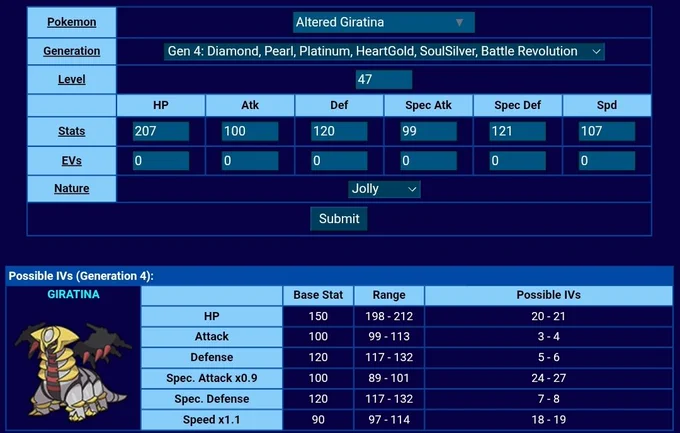Open the Level label link
Image resolution: width=680 pixels, height=433 pixels.
click(x=72, y=79)
